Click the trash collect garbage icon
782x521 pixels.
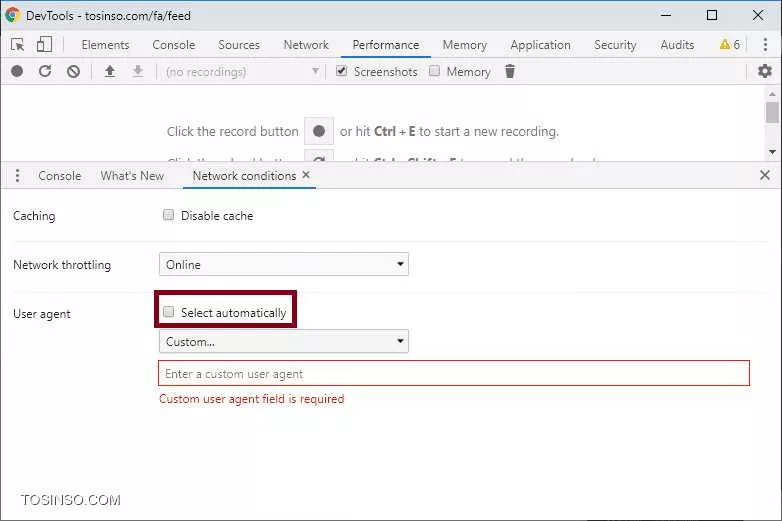click(x=510, y=72)
